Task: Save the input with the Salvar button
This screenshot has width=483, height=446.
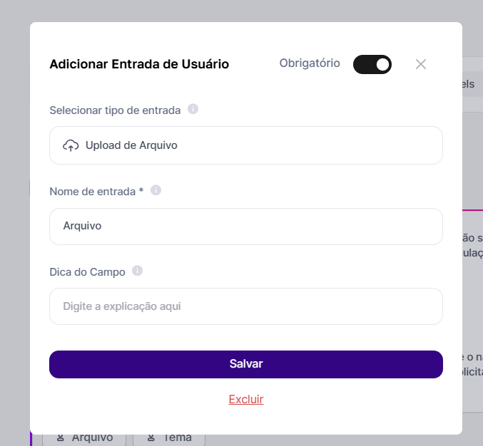Action: coord(246,364)
